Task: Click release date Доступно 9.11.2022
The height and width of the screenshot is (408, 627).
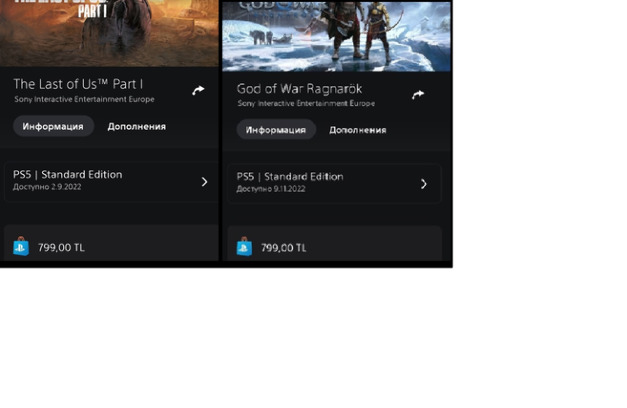Action: [x=271, y=189]
